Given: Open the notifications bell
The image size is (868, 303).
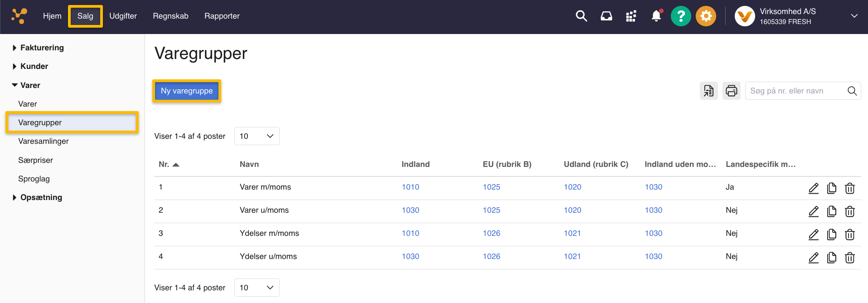Looking at the screenshot, I should (656, 16).
